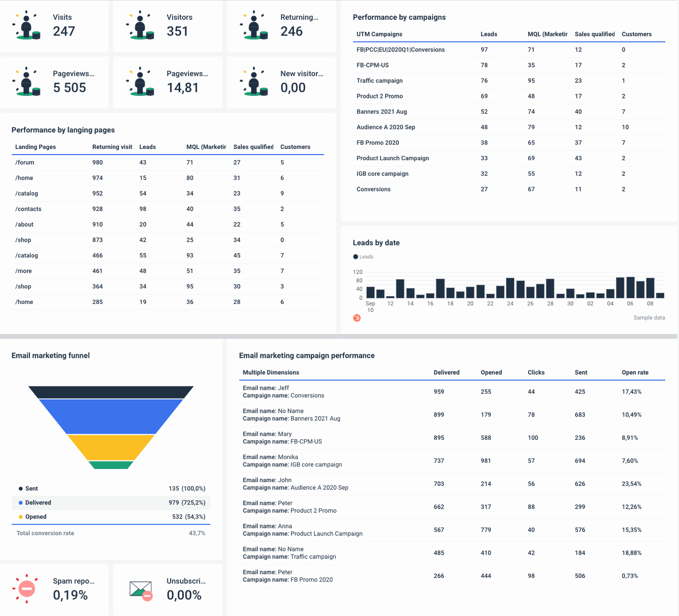
Task: Open the FB Promo 2020 campaign row
Action: [x=378, y=142]
